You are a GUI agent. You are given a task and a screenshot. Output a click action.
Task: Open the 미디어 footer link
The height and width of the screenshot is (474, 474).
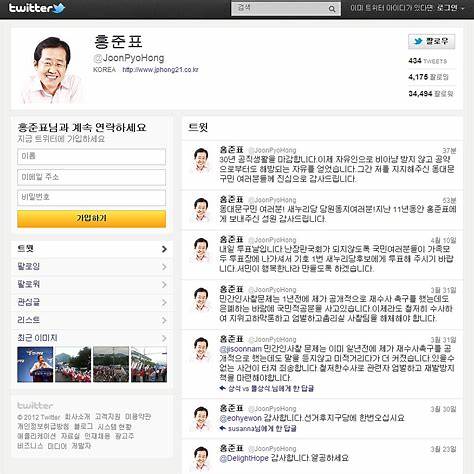tap(57, 446)
